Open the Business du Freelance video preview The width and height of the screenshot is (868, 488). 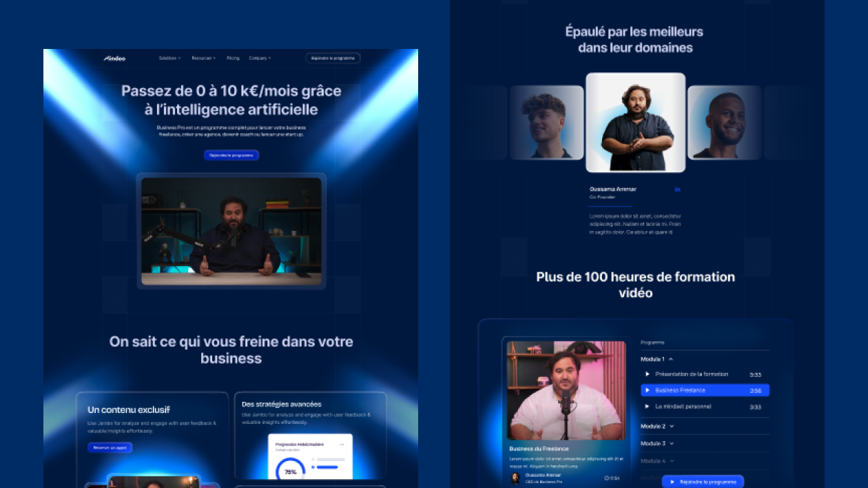(566, 390)
